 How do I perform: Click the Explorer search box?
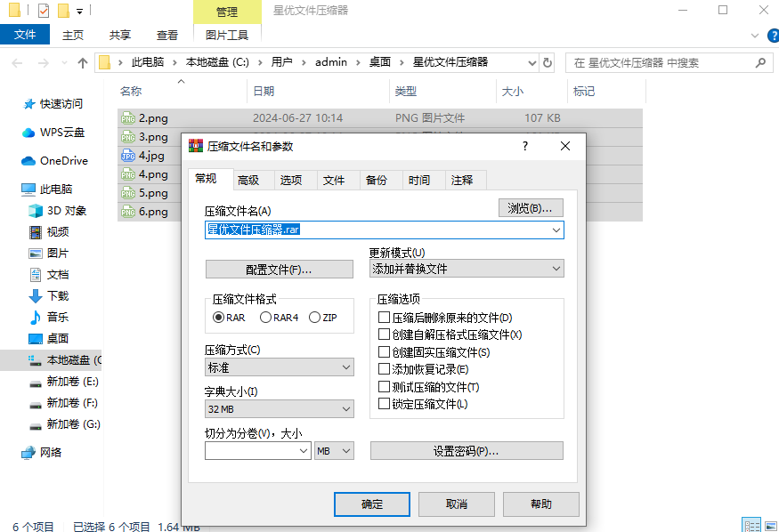(x=669, y=62)
